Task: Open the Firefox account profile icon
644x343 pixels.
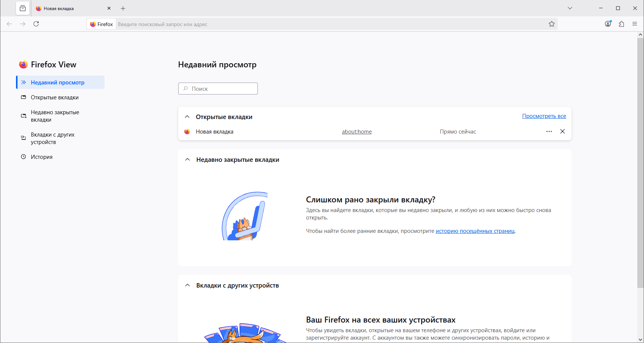Action: point(608,24)
